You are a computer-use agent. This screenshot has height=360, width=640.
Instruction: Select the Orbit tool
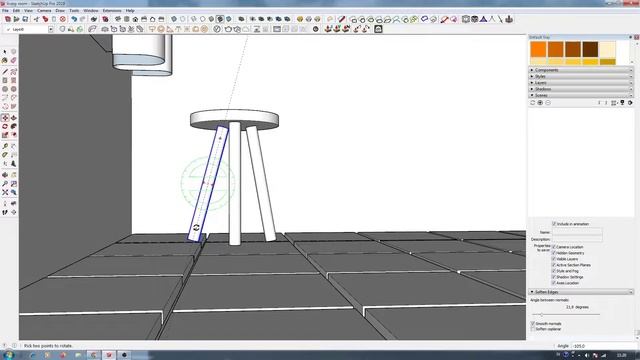click(5, 175)
